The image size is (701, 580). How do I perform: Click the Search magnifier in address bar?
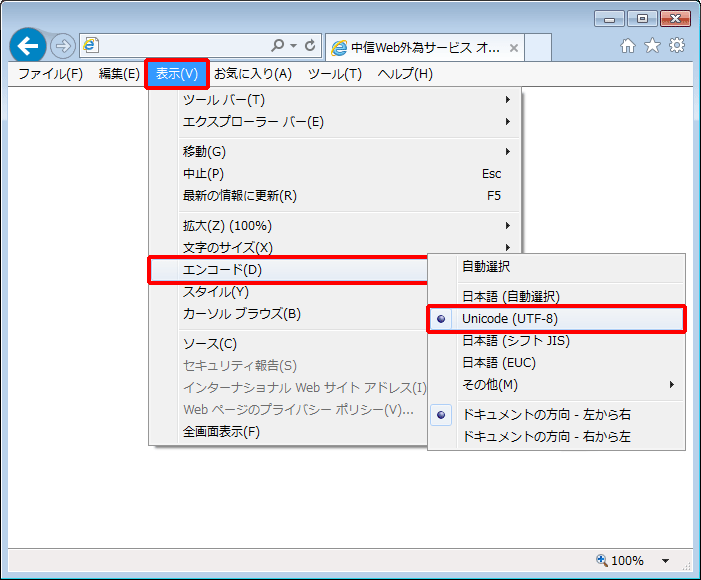point(278,45)
